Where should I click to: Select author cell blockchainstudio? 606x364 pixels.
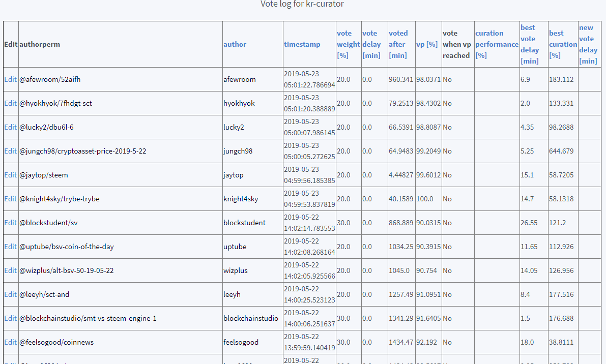pos(251,319)
